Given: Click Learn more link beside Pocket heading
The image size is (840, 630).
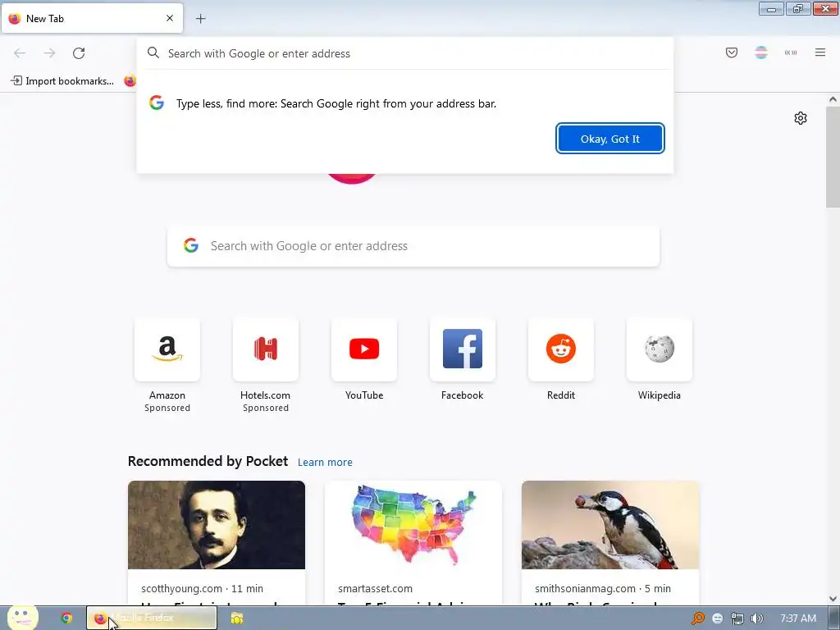Looking at the screenshot, I should 325,463.
